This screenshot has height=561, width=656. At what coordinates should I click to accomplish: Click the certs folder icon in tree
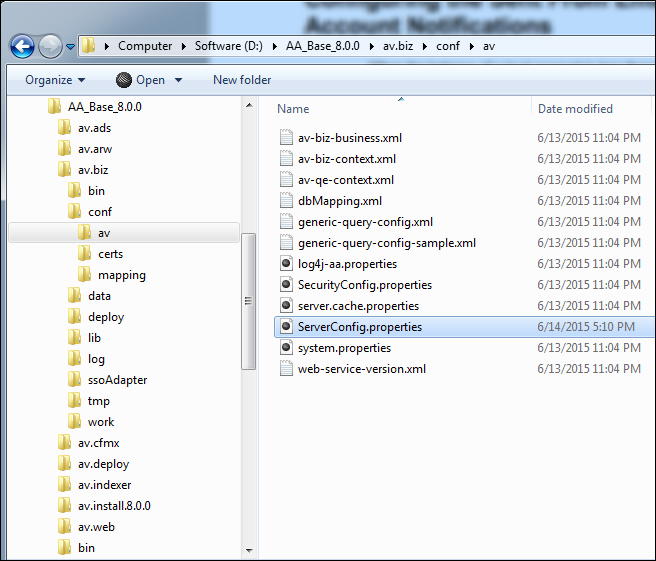pos(84,254)
